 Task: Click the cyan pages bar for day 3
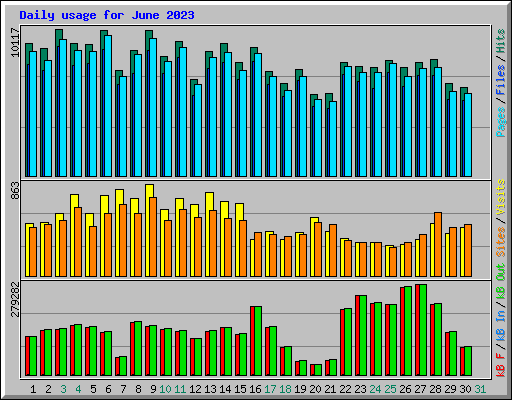(x=63, y=108)
